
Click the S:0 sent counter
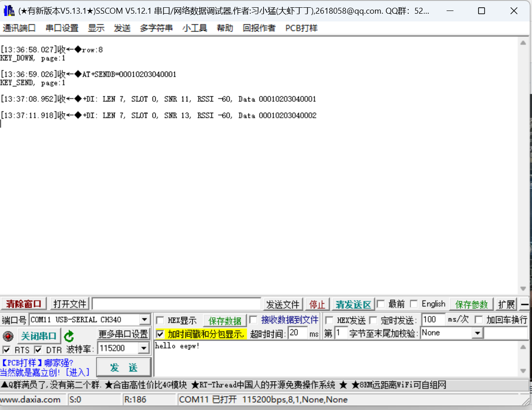[75, 399]
